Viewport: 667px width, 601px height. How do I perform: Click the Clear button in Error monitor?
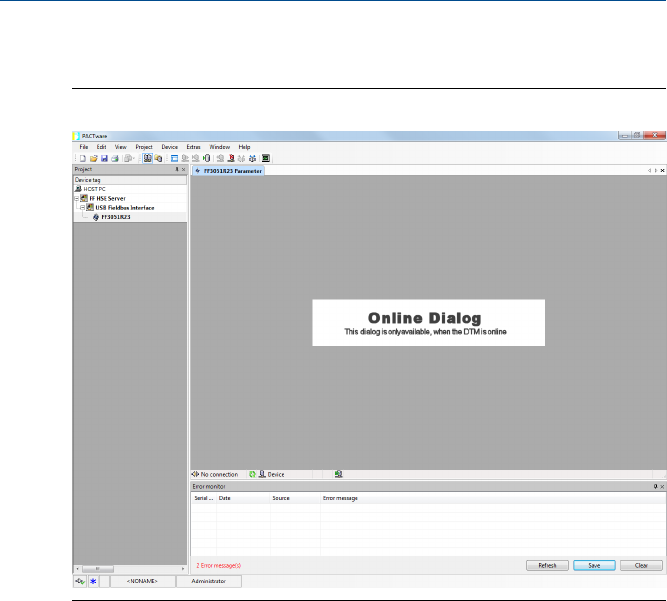click(x=641, y=565)
